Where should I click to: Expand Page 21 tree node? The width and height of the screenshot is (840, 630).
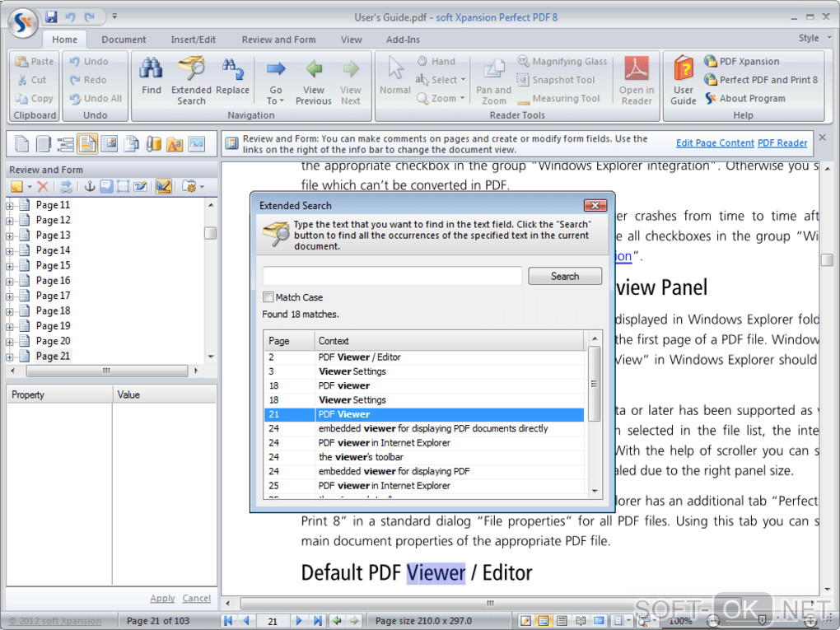10,357
